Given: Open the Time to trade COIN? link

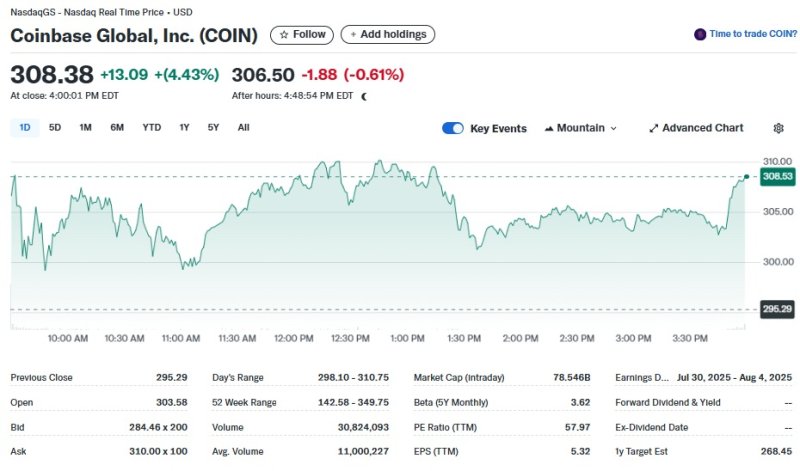Looking at the screenshot, I should pyautogui.click(x=750, y=34).
